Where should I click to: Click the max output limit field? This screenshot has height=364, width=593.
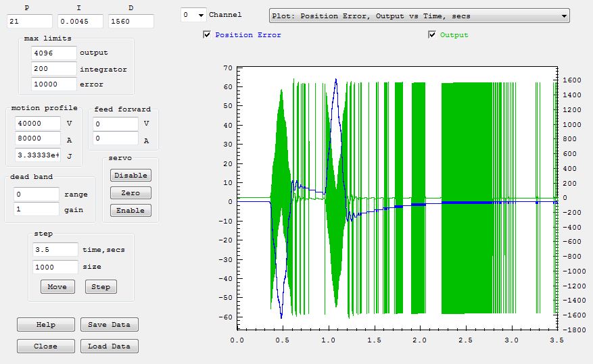[x=53, y=53]
